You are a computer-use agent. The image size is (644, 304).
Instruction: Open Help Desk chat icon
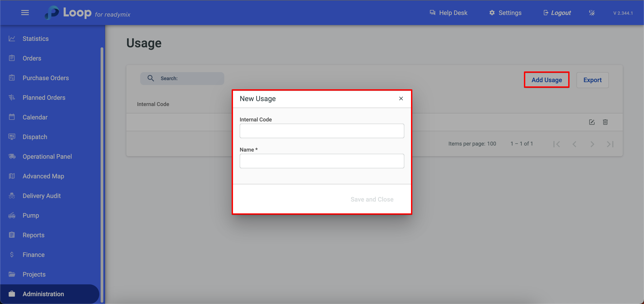(432, 13)
